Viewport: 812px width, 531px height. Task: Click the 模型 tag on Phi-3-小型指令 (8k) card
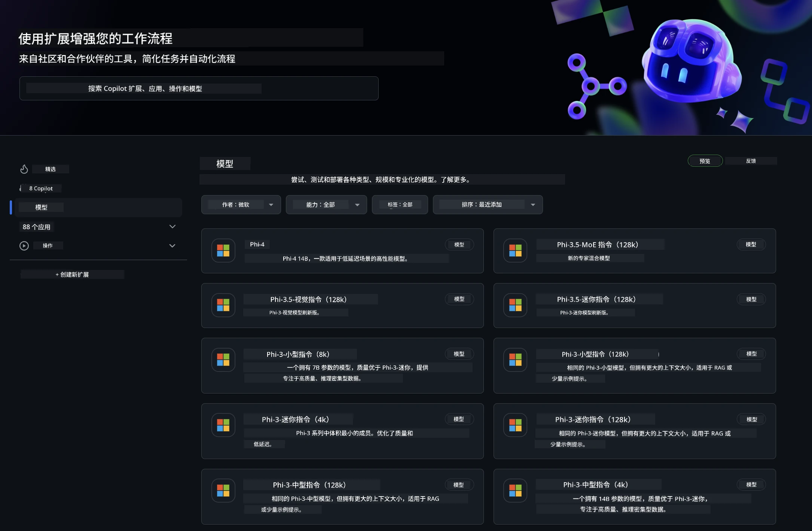tap(459, 354)
